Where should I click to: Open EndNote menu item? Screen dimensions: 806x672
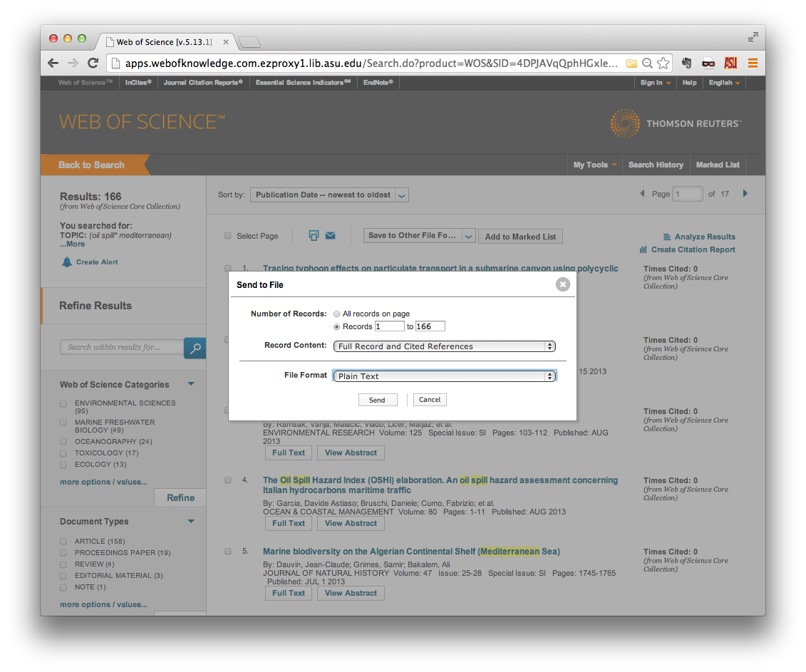pos(378,83)
